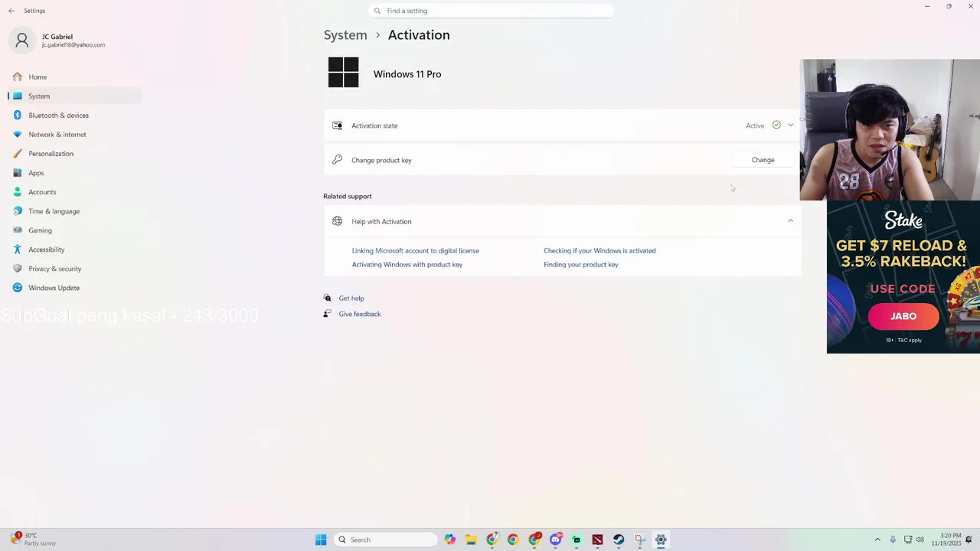Open the Windows Start menu
The image size is (980, 551).
pos(321,540)
